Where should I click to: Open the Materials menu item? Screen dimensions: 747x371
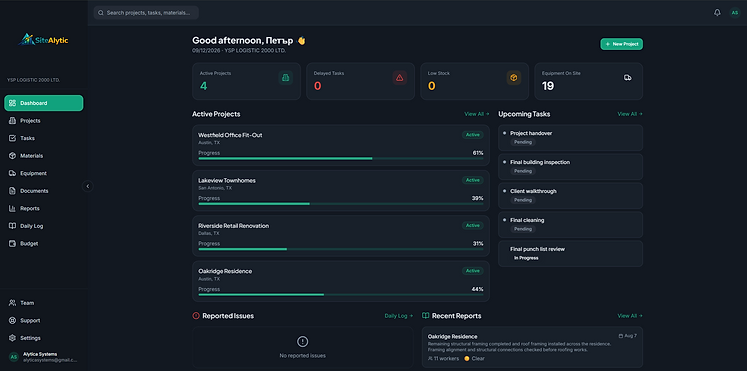[44, 156]
